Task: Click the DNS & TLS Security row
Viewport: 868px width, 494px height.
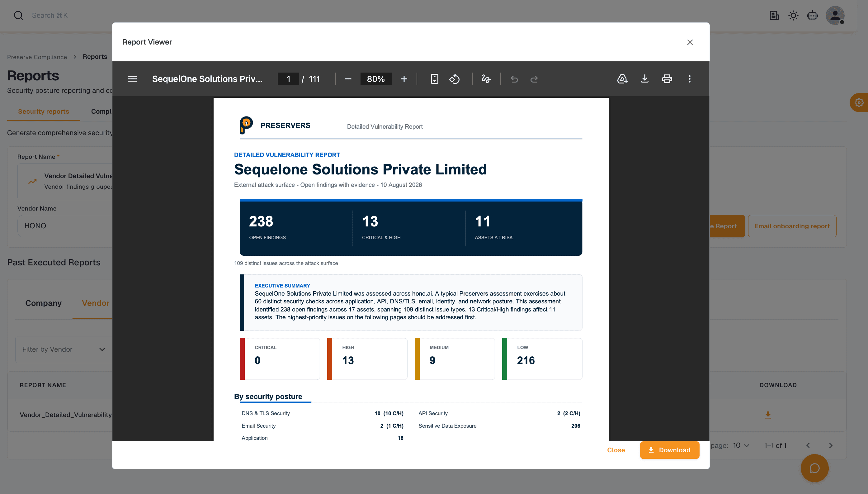Action: pos(323,413)
